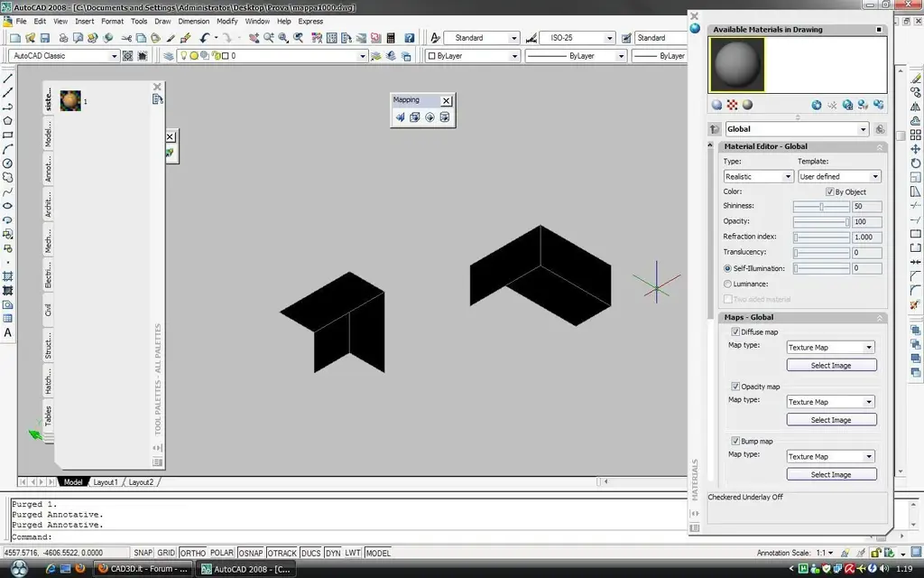Toggle the By Object color checkbox
The width and height of the screenshot is (924, 578).
[x=830, y=191]
